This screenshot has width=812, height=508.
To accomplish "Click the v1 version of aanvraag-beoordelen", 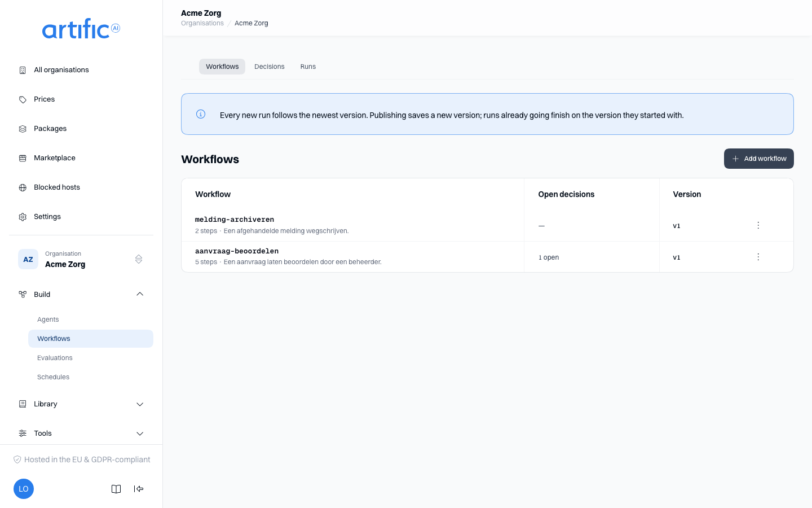I will (x=677, y=257).
